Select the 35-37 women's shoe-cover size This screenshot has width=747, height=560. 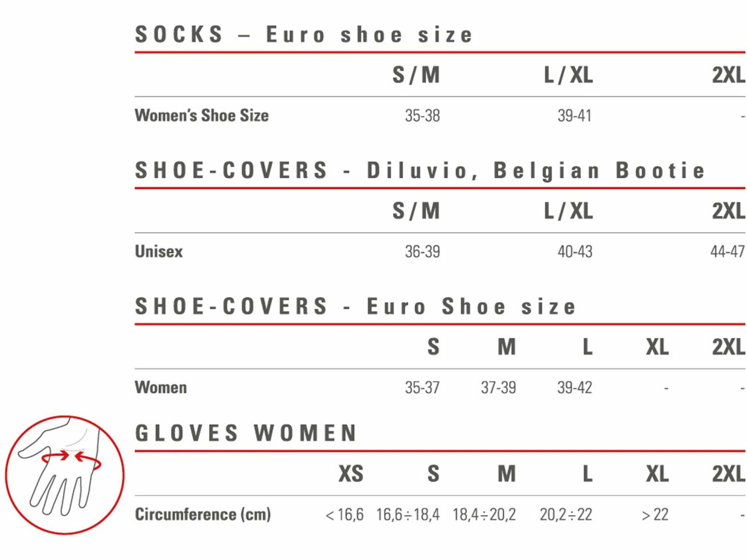click(x=422, y=388)
